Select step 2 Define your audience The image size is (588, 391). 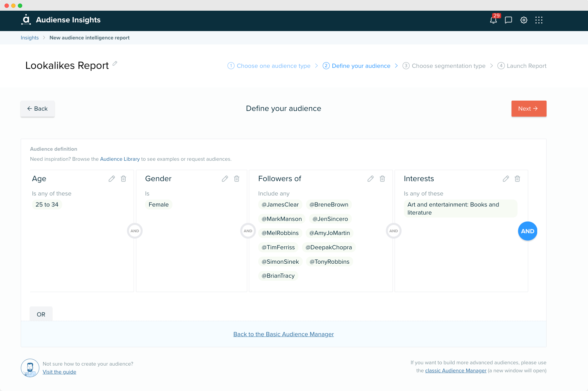pos(356,66)
